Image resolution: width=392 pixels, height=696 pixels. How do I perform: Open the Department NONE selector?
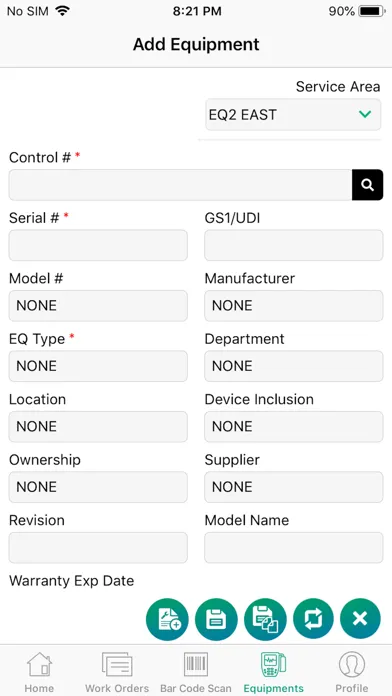293,366
